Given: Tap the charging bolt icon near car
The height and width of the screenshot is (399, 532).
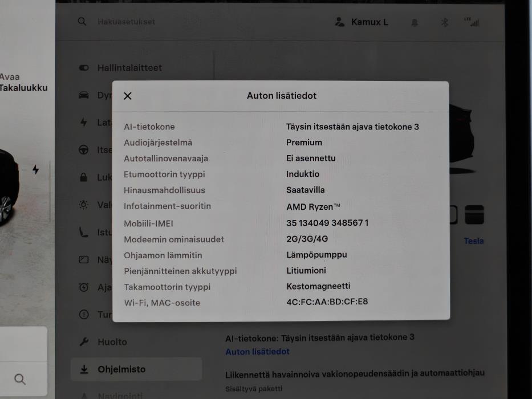Looking at the screenshot, I should [x=35, y=169].
